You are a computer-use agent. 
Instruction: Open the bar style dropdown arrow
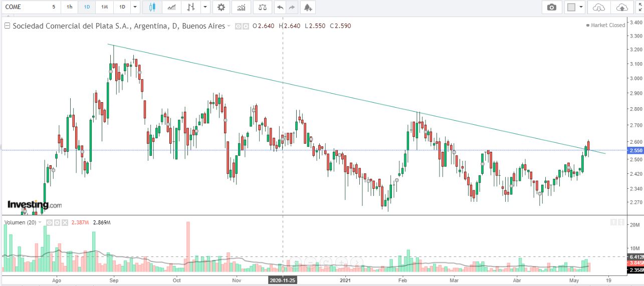[x=206, y=7]
